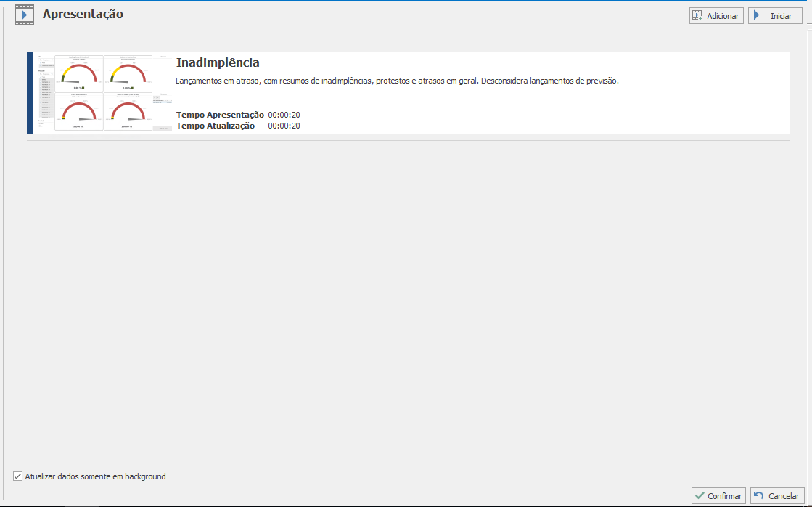Cancel the dialog with Cancelar
This screenshot has height=507, width=812.
tap(777, 496)
